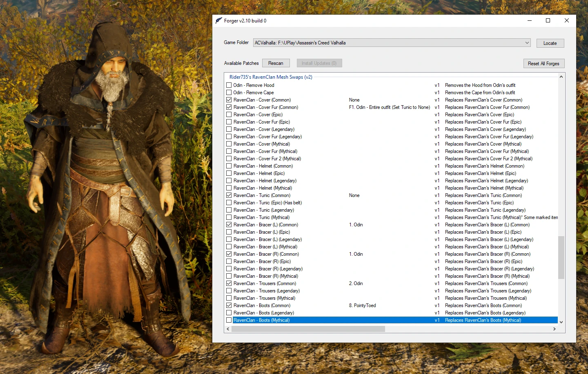
Task: Select row label RavenClan - Bracer (R) (Mythical)
Action: [x=266, y=276]
